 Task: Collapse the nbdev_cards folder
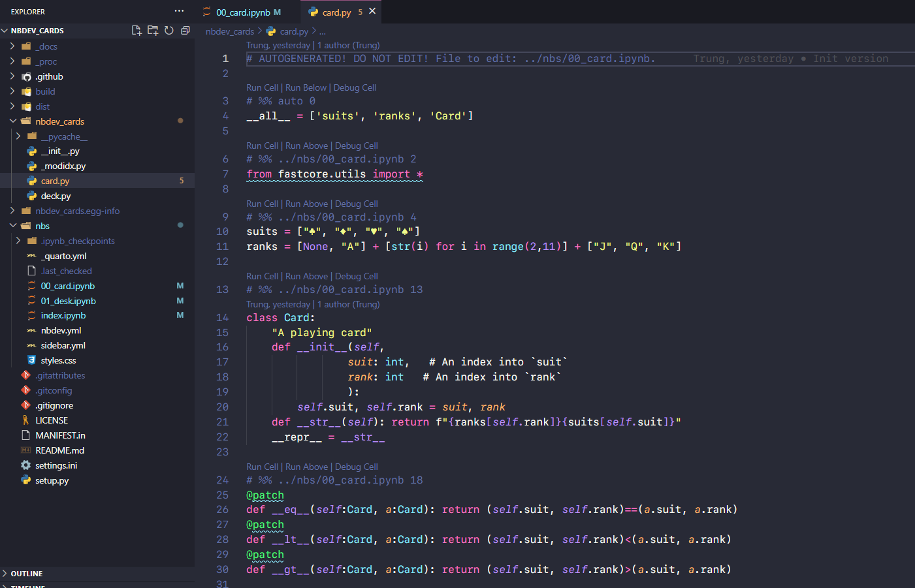coord(12,121)
